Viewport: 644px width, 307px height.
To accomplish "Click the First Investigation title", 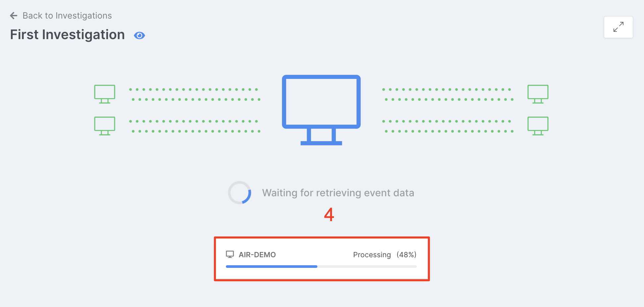I will (68, 35).
